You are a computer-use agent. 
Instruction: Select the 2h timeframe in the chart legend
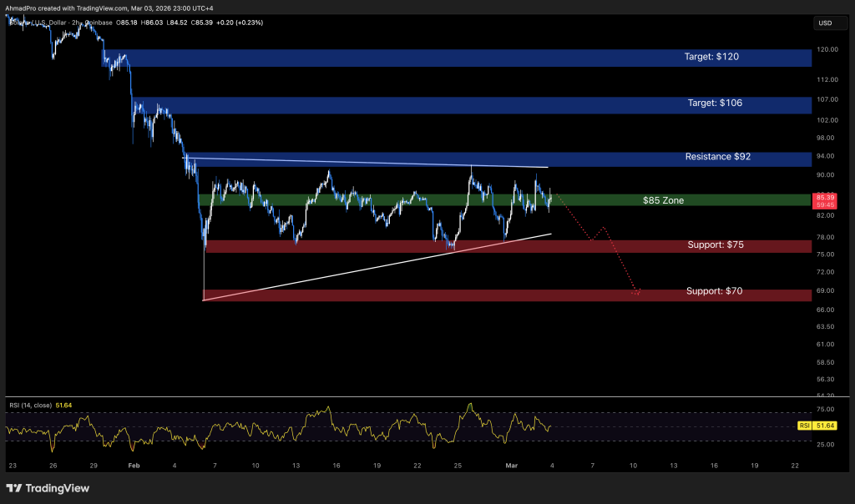[x=76, y=23]
